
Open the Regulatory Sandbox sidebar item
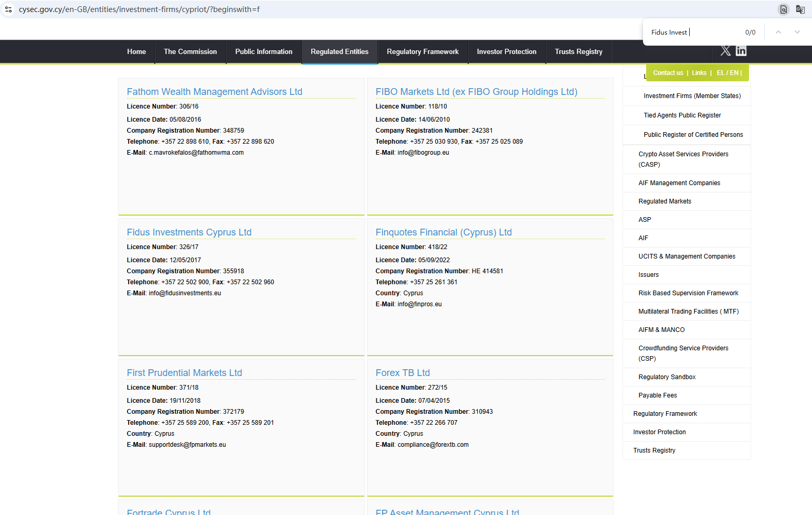tap(667, 377)
